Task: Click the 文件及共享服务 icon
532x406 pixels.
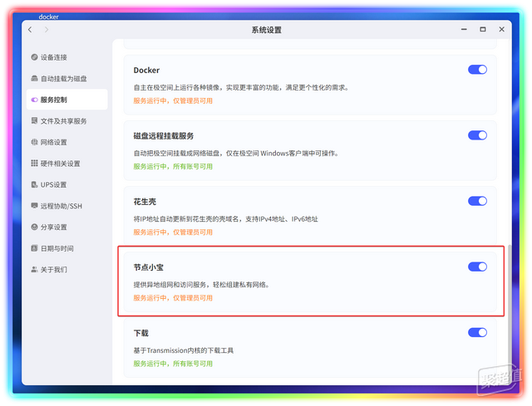Action: coord(34,120)
